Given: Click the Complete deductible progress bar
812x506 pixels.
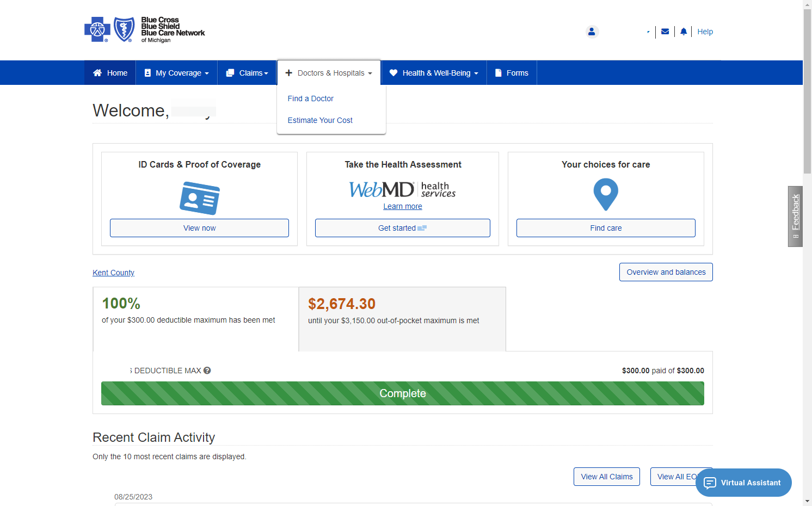Looking at the screenshot, I should [x=402, y=393].
